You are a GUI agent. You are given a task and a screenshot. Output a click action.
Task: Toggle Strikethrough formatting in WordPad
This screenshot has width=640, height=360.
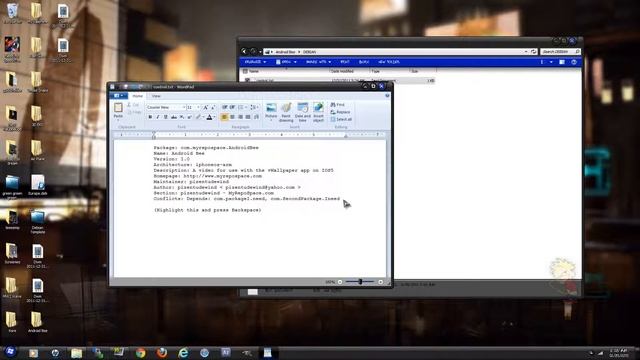[174, 117]
